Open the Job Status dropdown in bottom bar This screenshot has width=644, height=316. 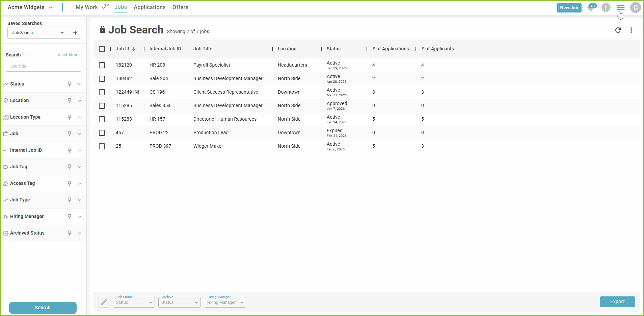pyautogui.click(x=134, y=302)
